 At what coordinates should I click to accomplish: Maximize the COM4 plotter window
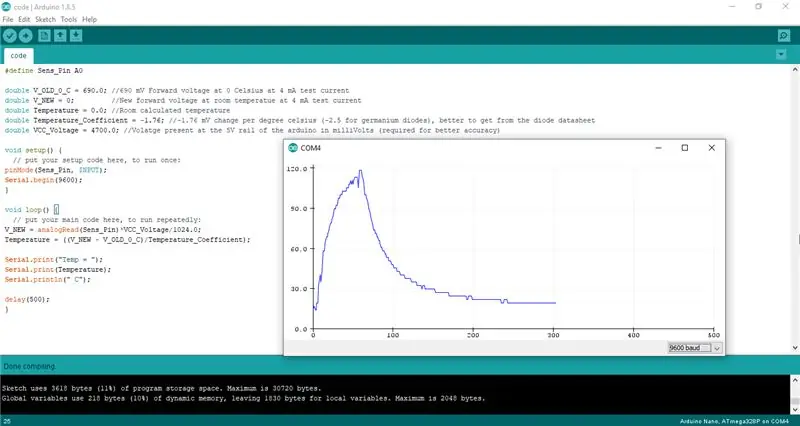pos(685,148)
